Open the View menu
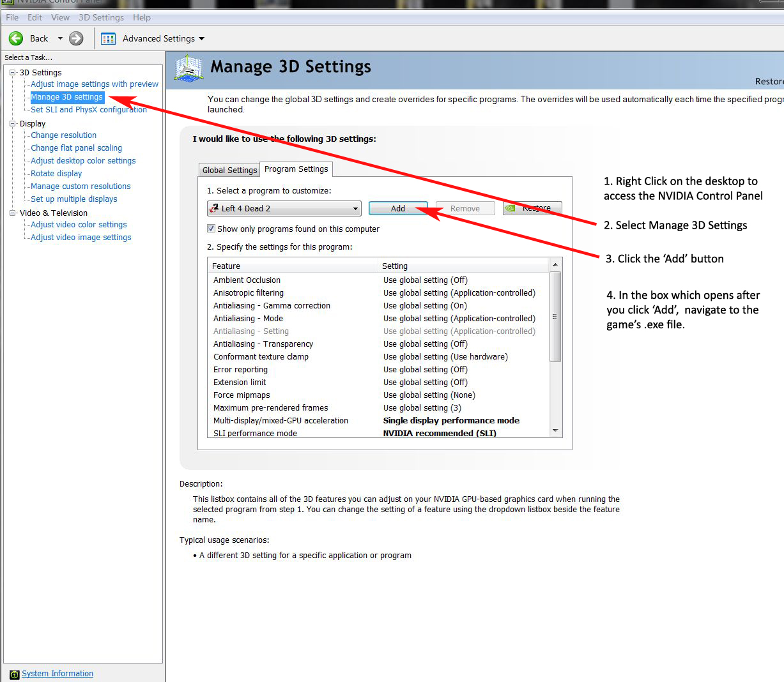 pyautogui.click(x=60, y=17)
